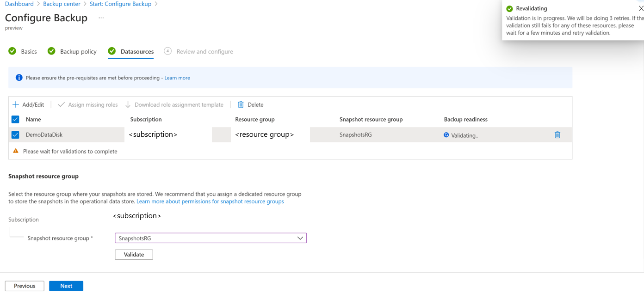644x293 pixels.
Task: Uncheck the DemoDataDisk row checkbox
Action: tap(15, 135)
